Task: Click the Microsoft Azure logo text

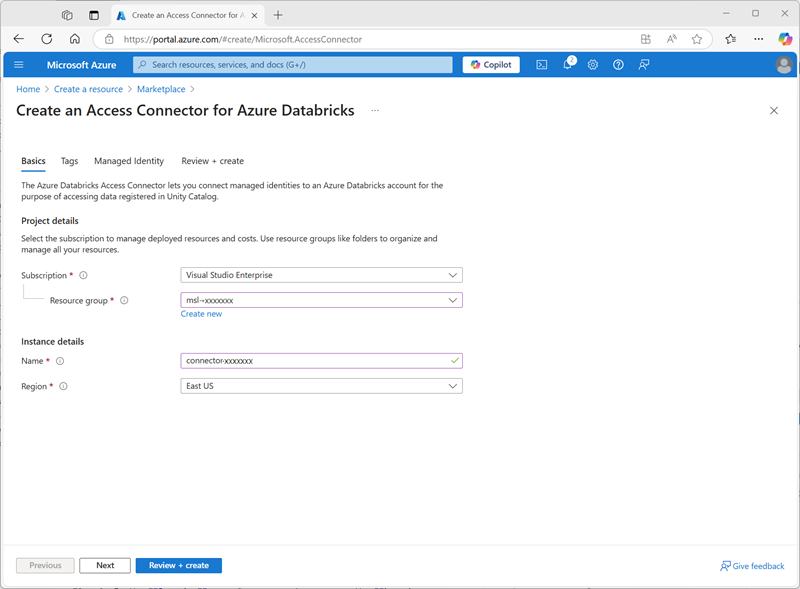Action: (x=82, y=65)
